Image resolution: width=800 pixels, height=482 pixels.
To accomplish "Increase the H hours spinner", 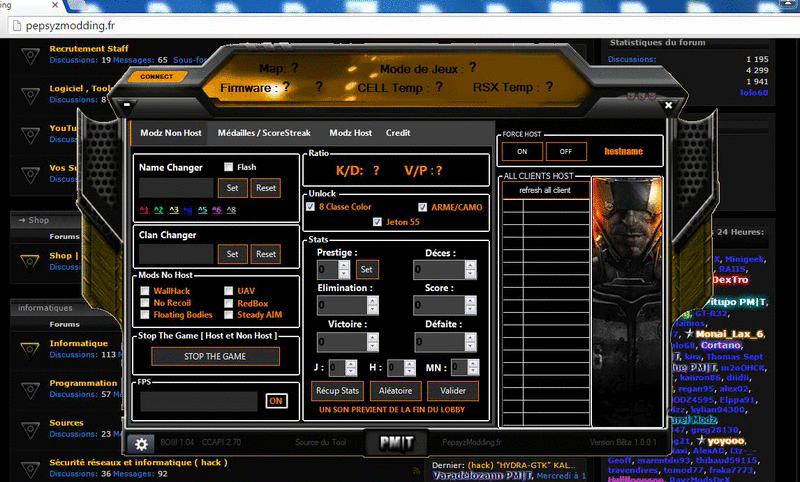I will click(x=409, y=364).
